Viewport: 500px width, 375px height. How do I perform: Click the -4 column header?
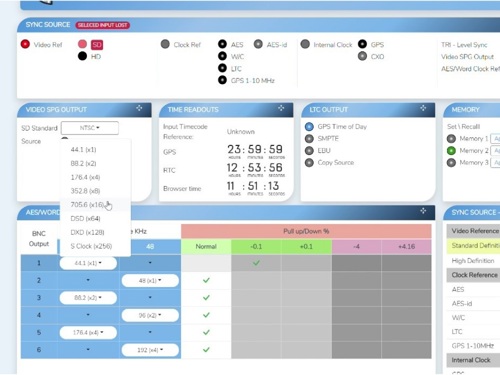[x=356, y=246]
